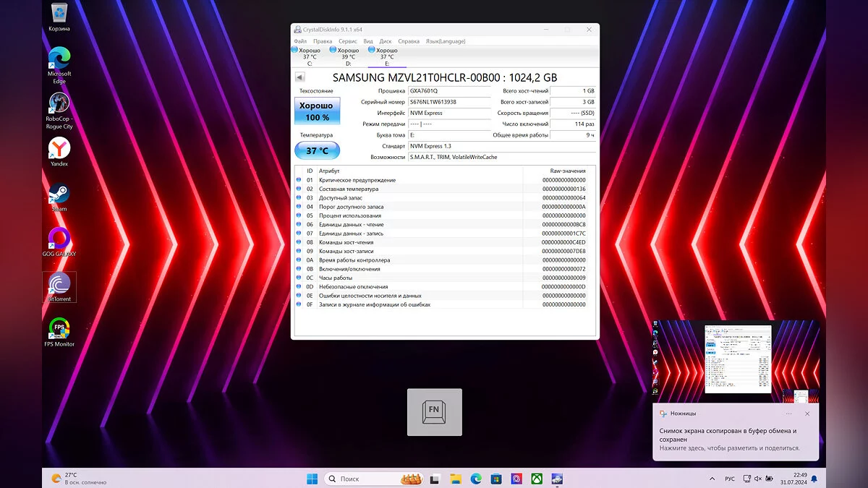Open the Язык(Language) menu
Screen dimensions: 868x488
(446, 41)
